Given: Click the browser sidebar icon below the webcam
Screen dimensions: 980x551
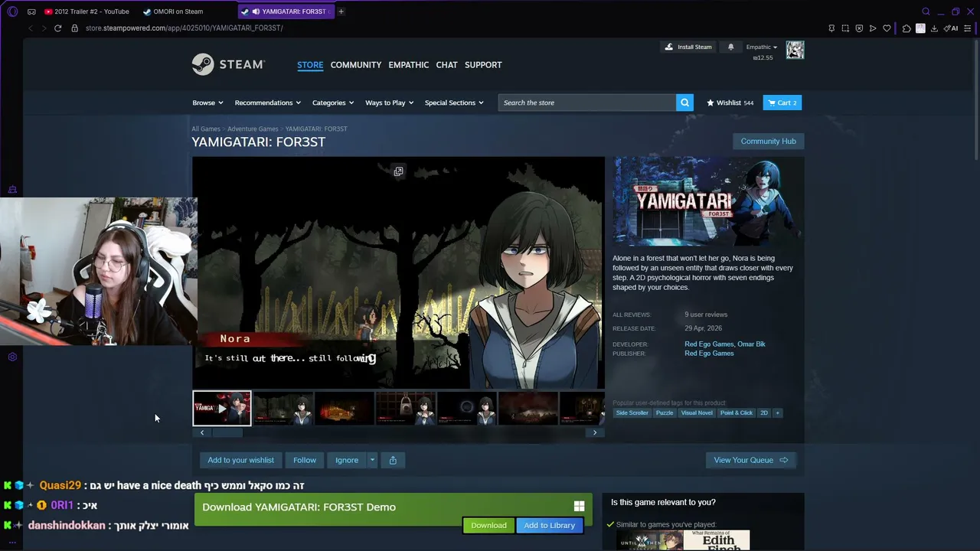Looking at the screenshot, I should pos(12,357).
